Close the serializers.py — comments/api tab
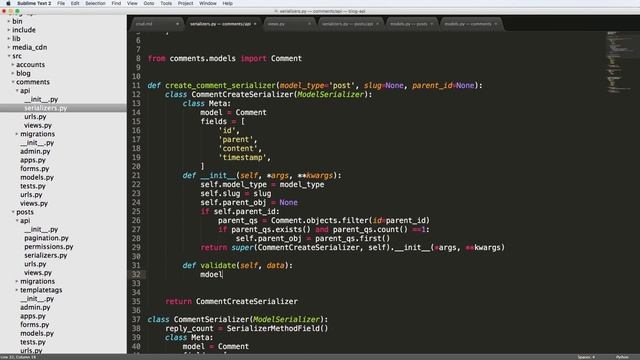This screenshot has width=640, height=360. 255,24
